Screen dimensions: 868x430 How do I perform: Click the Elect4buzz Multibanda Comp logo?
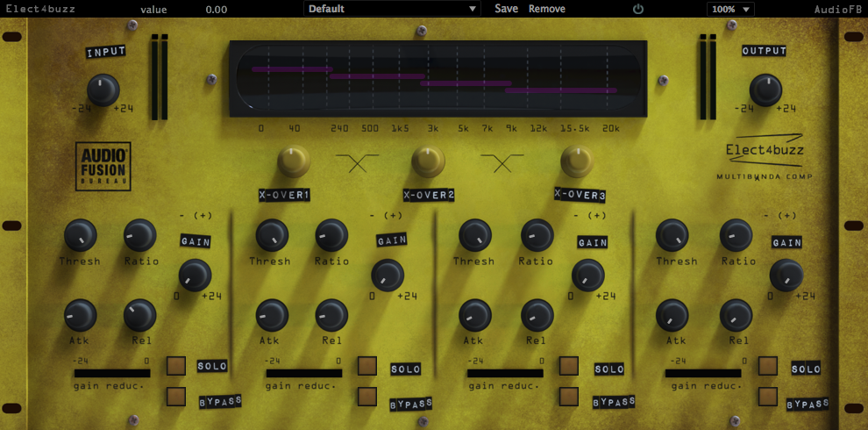(x=765, y=157)
